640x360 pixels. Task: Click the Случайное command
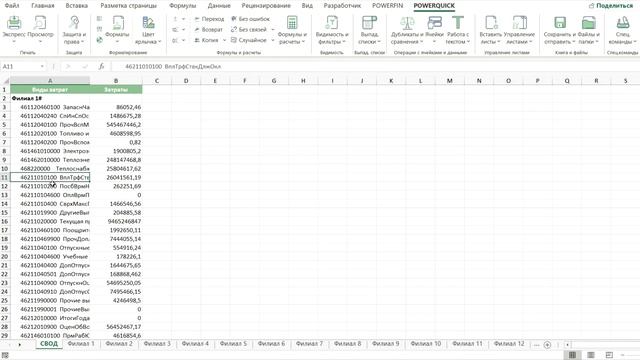[x=249, y=40]
